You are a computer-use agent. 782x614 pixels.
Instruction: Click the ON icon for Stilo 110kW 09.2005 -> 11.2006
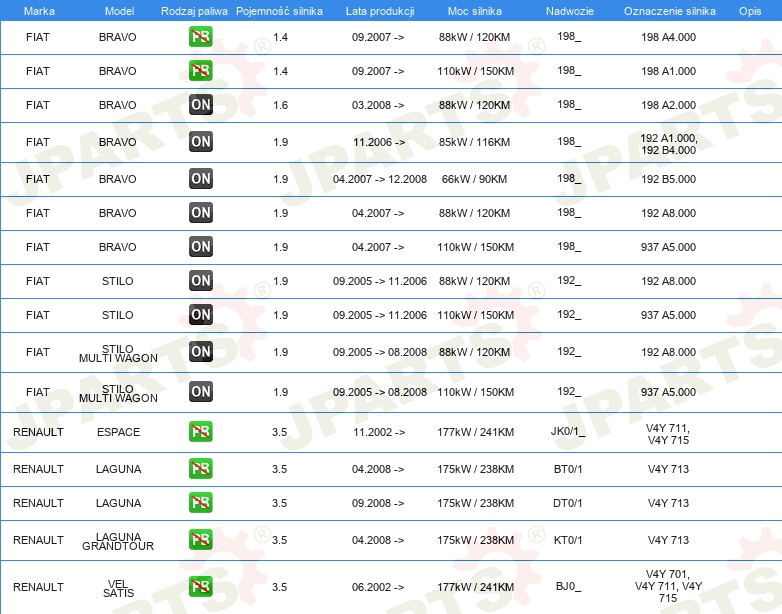pos(200,314)
